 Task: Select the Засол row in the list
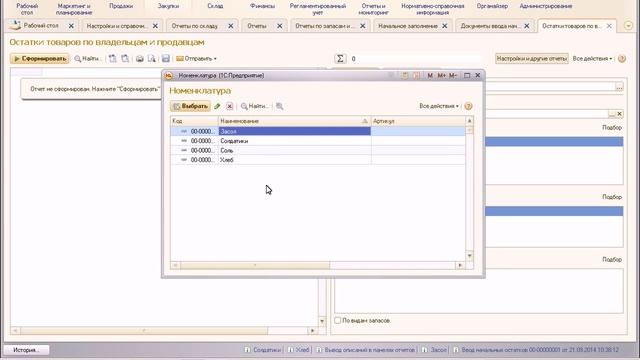point(318,131)
